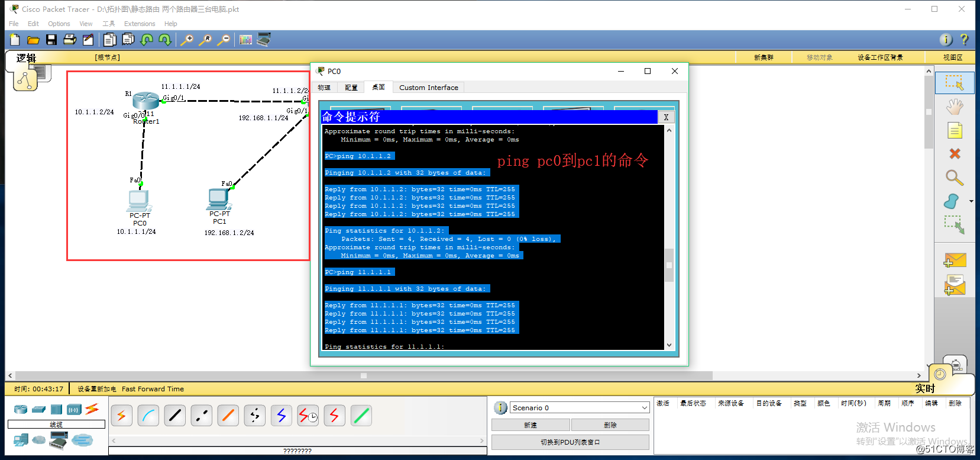The width and height of the screenshot is (980, 460).
Task: Pick the Switches device category
Action: (x=39, y=409)
